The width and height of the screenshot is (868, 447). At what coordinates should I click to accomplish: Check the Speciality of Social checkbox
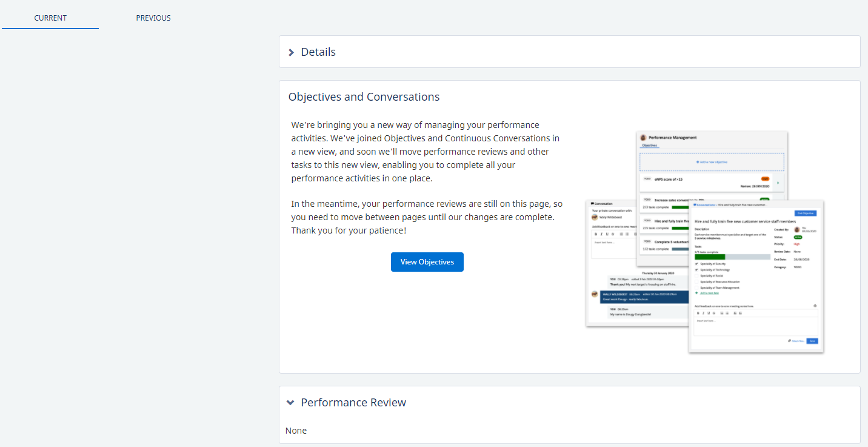pos(696,275)
